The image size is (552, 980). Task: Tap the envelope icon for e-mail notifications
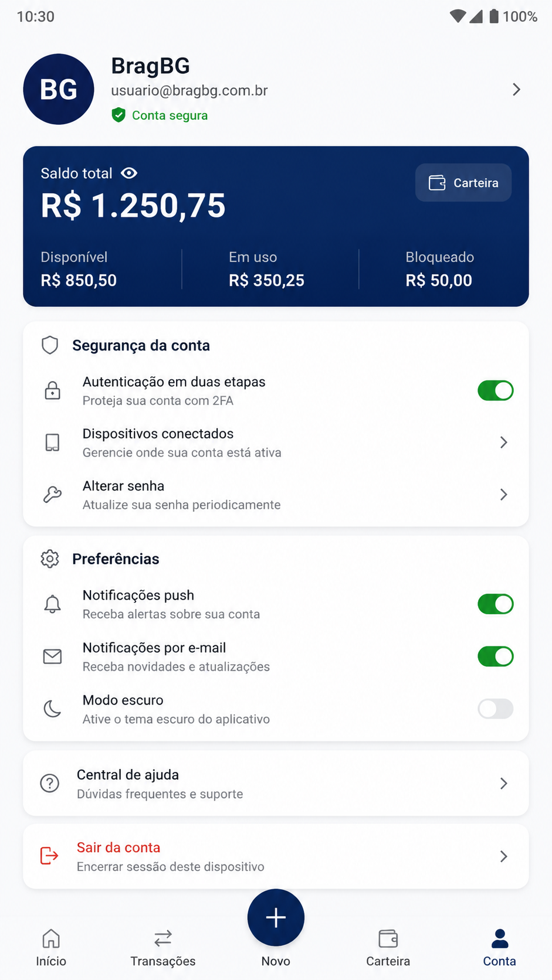pos(53,656)
